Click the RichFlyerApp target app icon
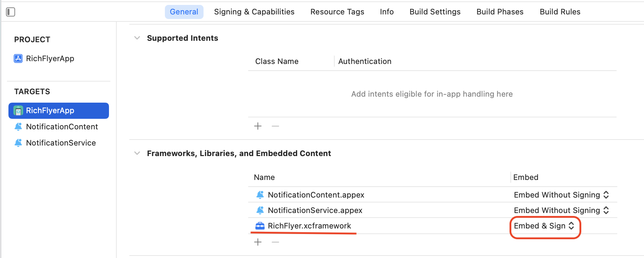 tap(18, 110)
